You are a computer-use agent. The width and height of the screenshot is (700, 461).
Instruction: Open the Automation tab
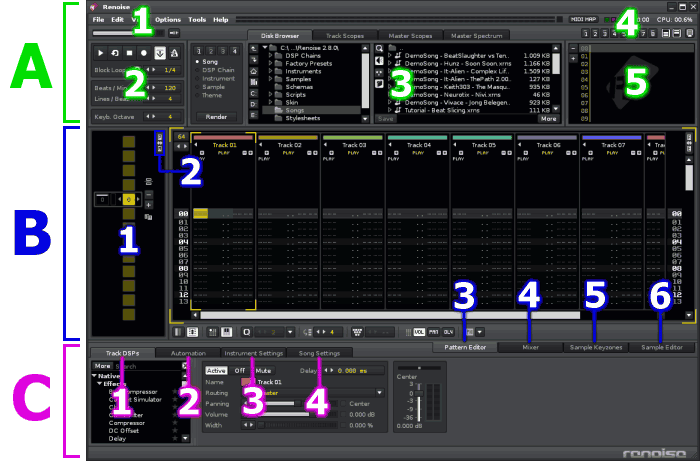[188, 353]
